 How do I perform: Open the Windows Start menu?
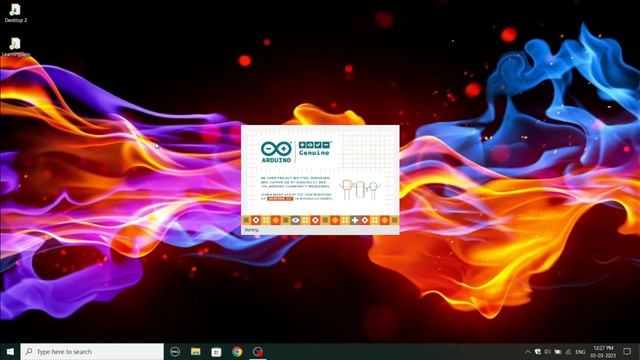point(10,351)
